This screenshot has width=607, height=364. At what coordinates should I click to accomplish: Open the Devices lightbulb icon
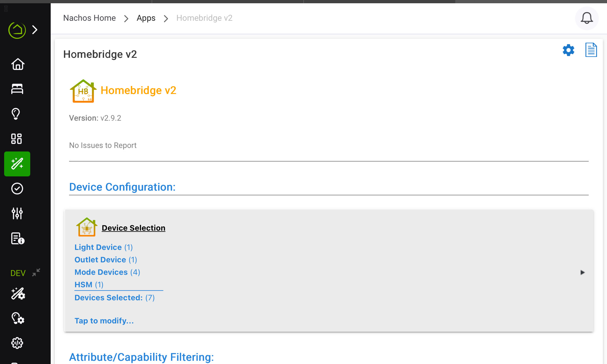(16, 114)
